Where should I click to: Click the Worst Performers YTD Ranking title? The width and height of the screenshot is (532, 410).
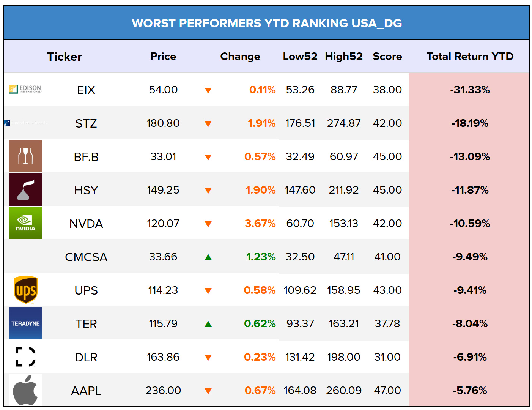pos(267,23)
